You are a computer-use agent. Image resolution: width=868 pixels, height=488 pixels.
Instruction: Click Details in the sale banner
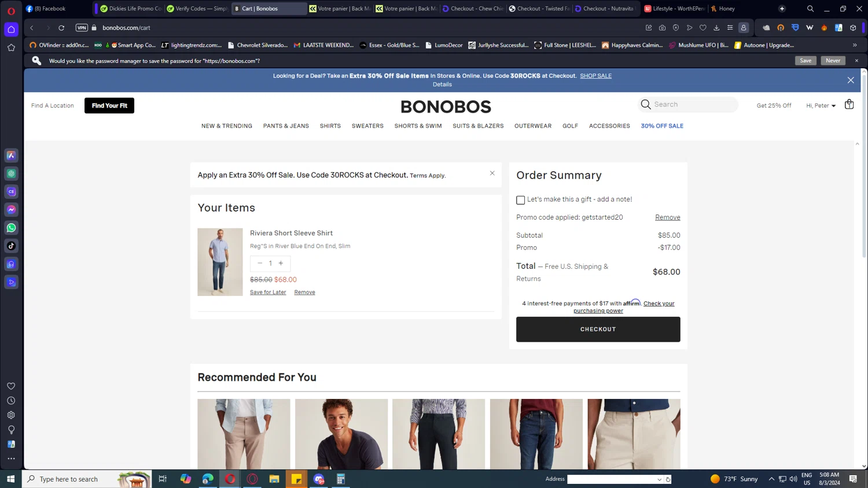tap(442, 84)
